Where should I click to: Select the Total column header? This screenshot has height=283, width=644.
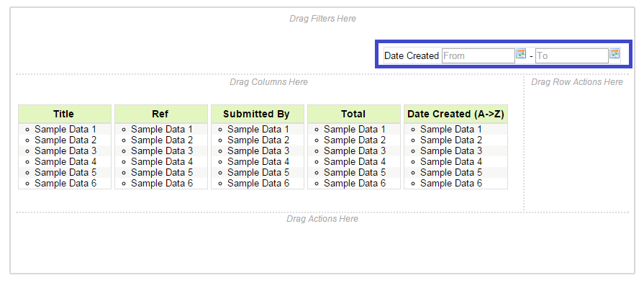click(353, 114)
